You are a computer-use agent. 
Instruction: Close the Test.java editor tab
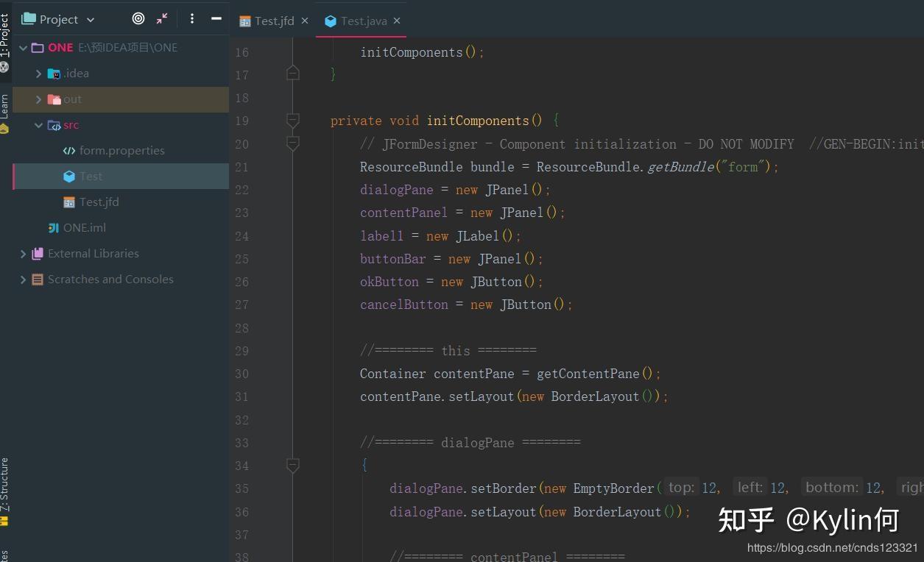398,21
